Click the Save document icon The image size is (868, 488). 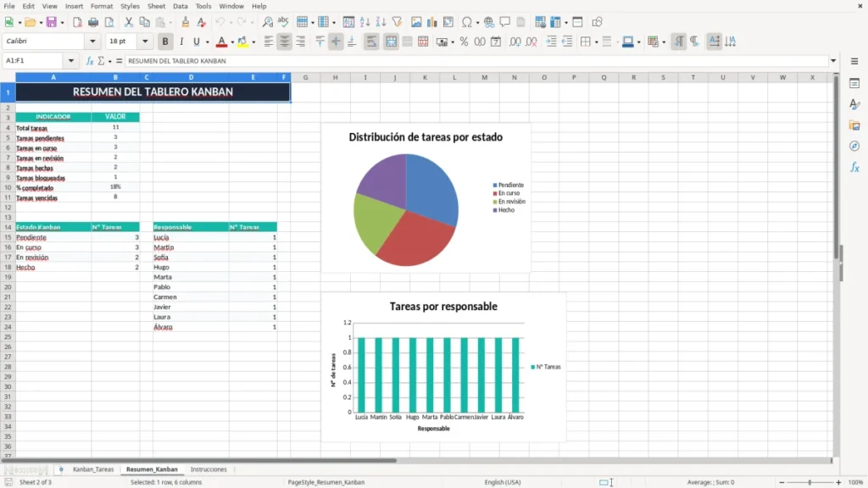coord(52,22)
